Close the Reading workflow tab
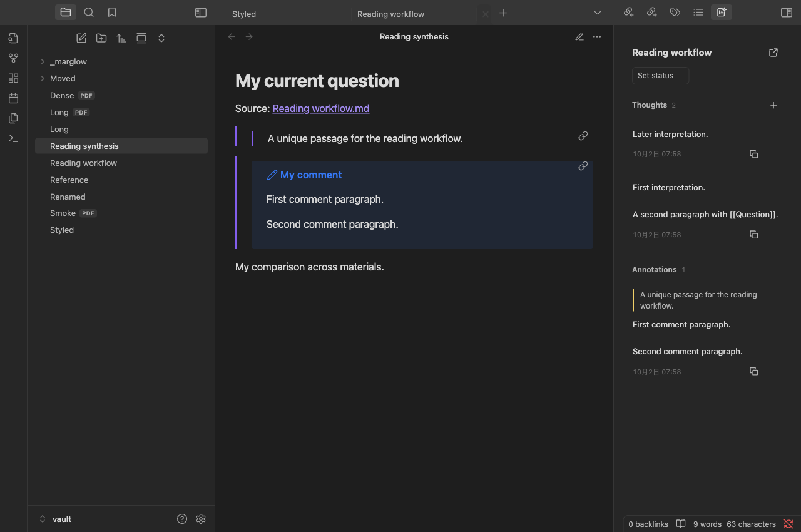 (x=485, y=14)
